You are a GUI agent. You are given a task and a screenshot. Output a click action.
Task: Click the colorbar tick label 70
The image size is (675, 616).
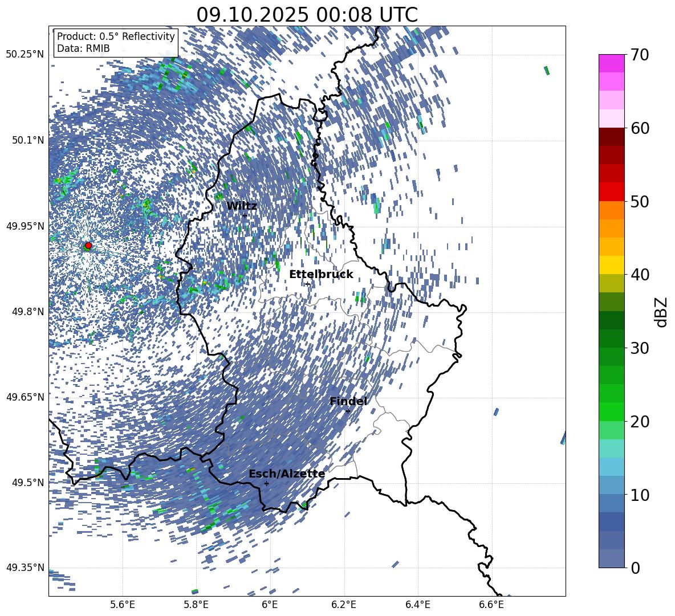click(640, 55)
